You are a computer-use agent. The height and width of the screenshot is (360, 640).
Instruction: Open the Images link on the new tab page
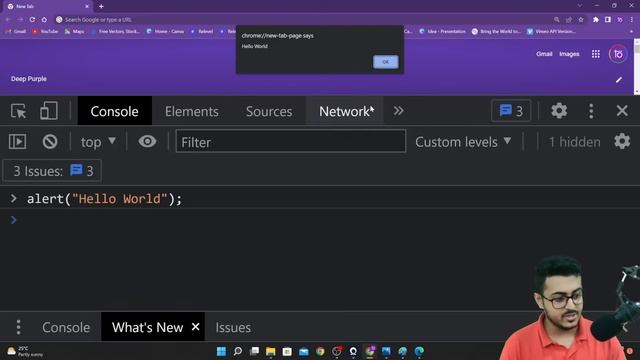pos(569,54)
